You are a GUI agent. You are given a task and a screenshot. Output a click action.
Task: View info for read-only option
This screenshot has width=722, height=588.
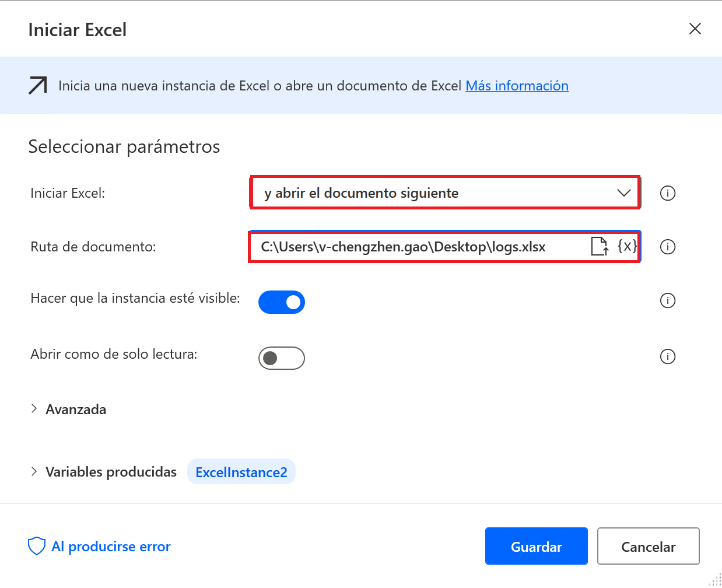click(x=668, y=356)
